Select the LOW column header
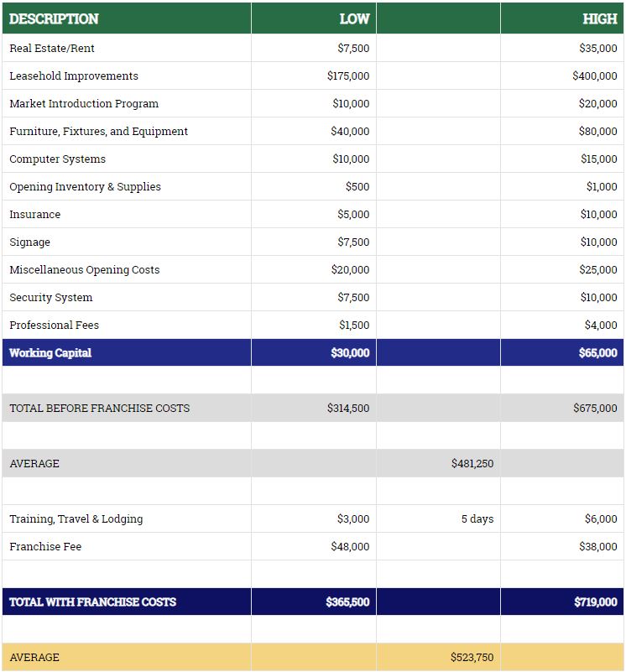 pyautogui.click(x=353, y=18)
